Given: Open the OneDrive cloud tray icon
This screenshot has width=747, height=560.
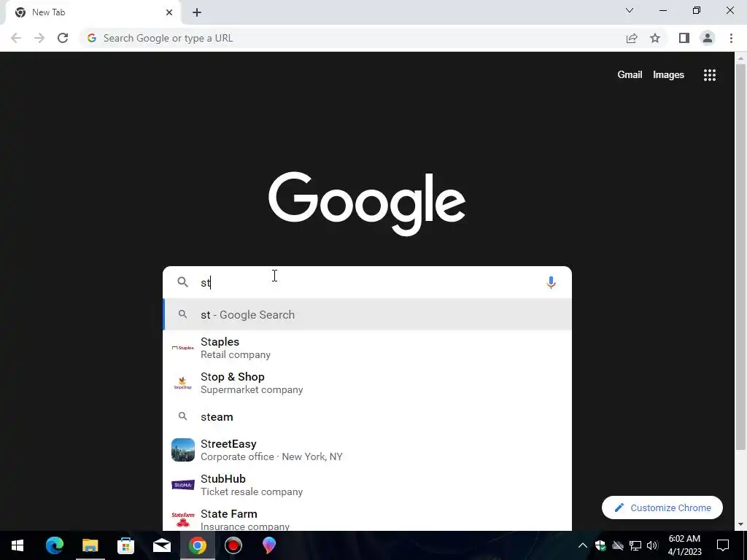Looking at the screenshot, I should click(617, 545).
